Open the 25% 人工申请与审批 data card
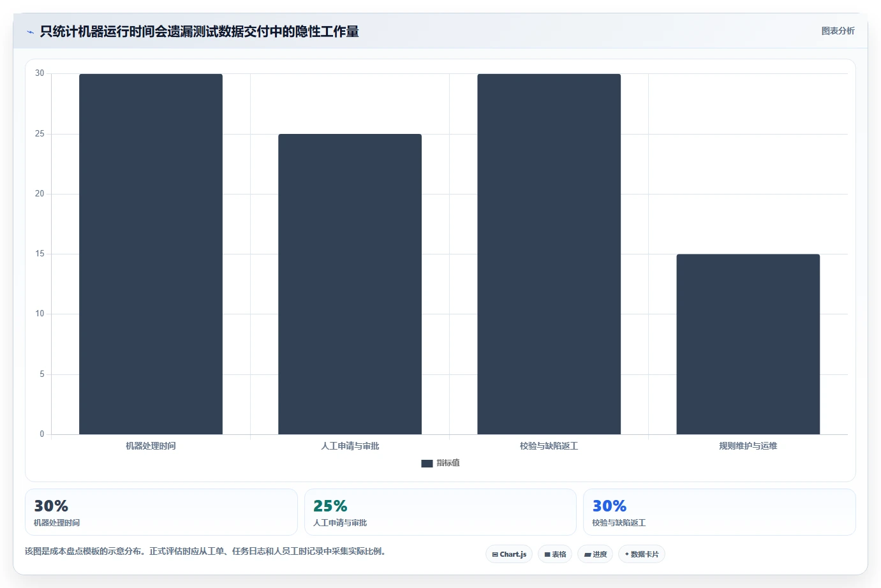 click(x=440, y=512)
